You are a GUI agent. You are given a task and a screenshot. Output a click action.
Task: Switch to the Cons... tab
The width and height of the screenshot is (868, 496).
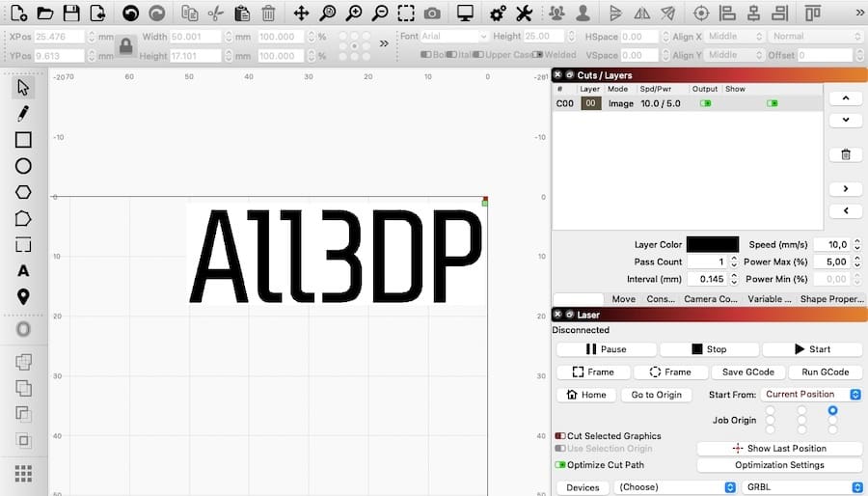tap(661, 299)
